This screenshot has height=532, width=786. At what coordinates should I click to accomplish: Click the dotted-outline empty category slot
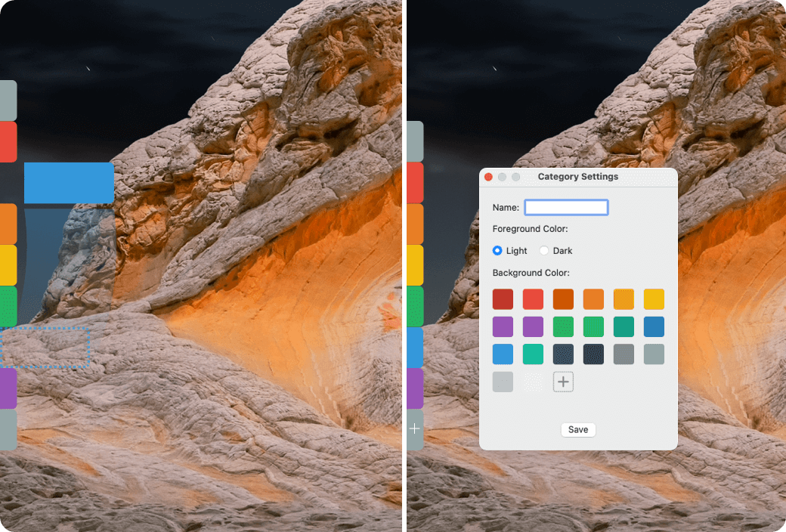45,346
